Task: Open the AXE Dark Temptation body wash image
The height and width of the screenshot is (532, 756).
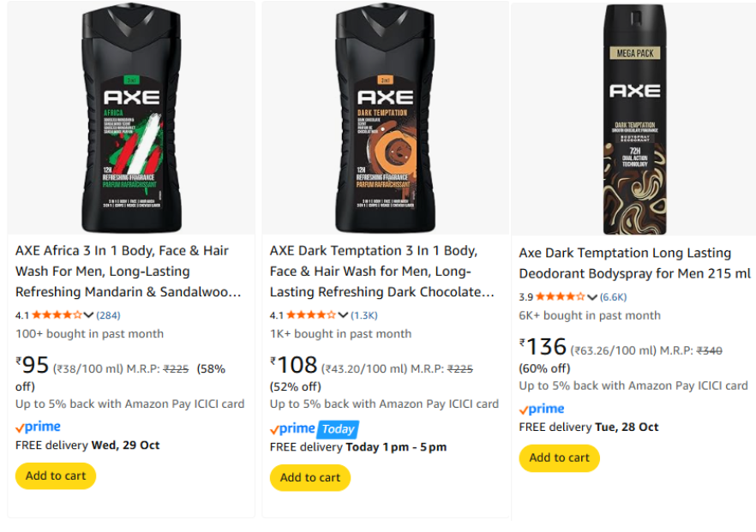Action: tap(385, 120)
